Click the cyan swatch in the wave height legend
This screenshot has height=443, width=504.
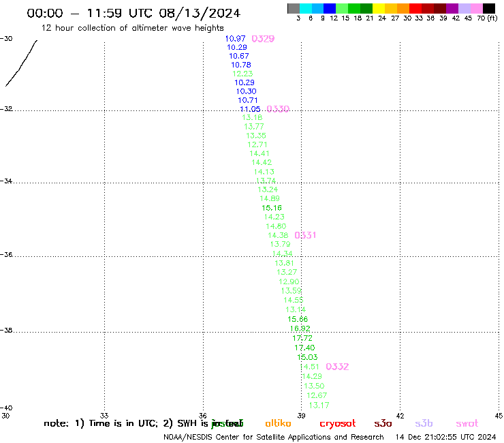point(306,8)
